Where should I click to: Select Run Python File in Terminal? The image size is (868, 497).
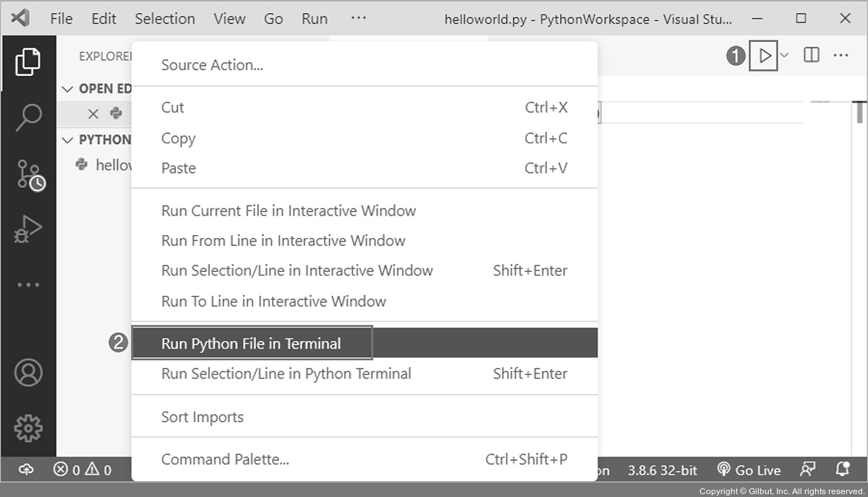[251, 344]
